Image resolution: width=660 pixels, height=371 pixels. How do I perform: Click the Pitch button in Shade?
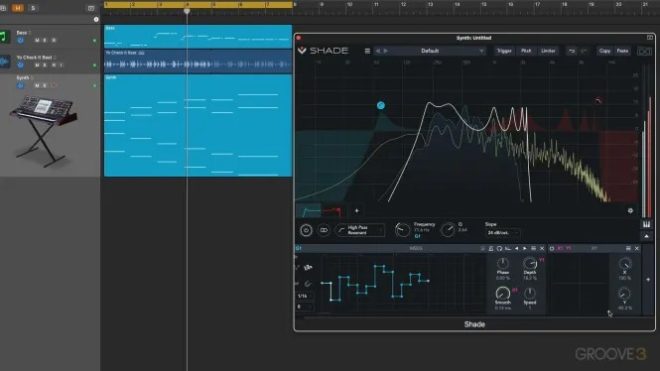pyautogui.click(x=526, y=51)
